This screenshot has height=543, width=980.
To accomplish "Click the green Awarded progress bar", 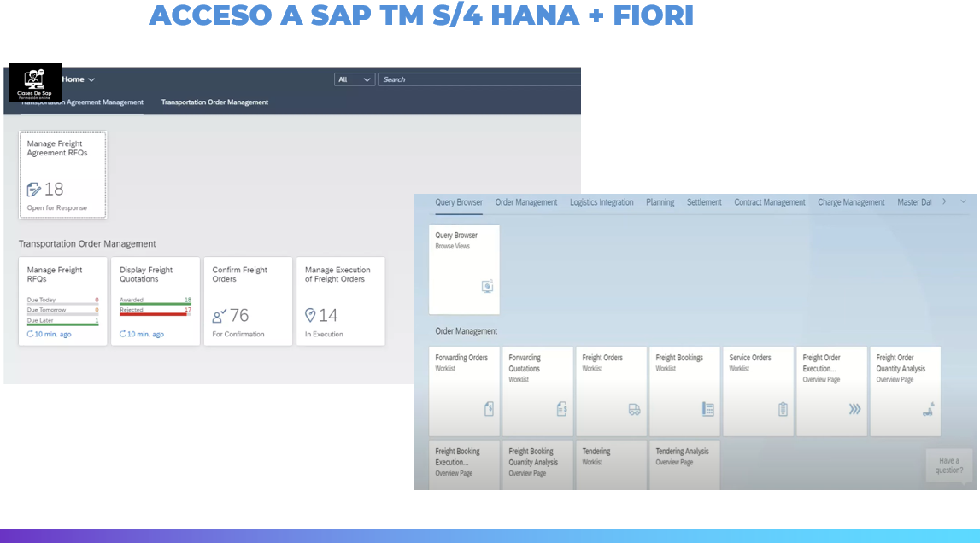I will click(x=156, y=304).
